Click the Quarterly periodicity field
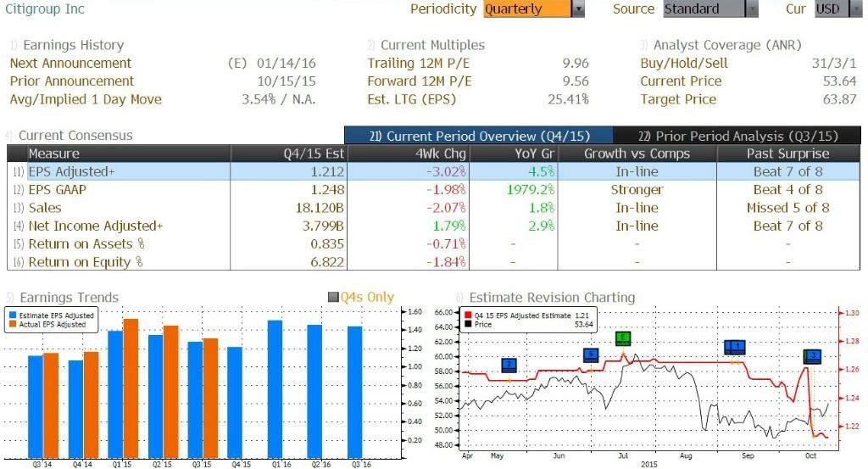868x469 pixels. point(527,8)
